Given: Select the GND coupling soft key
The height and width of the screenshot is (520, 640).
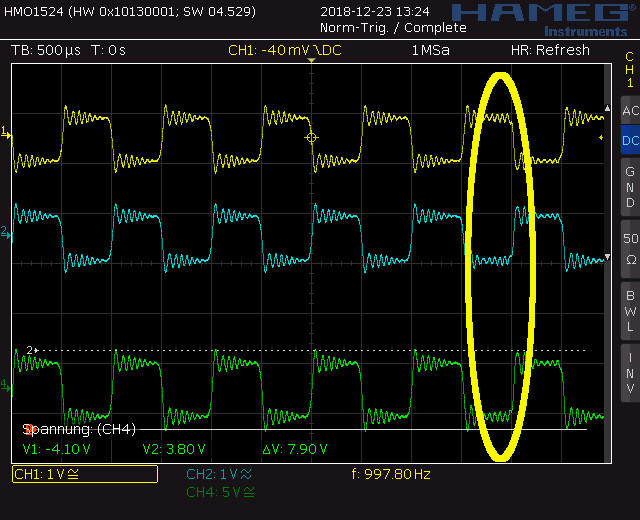Looking at the screenshot, I should (x=630, y=187).
